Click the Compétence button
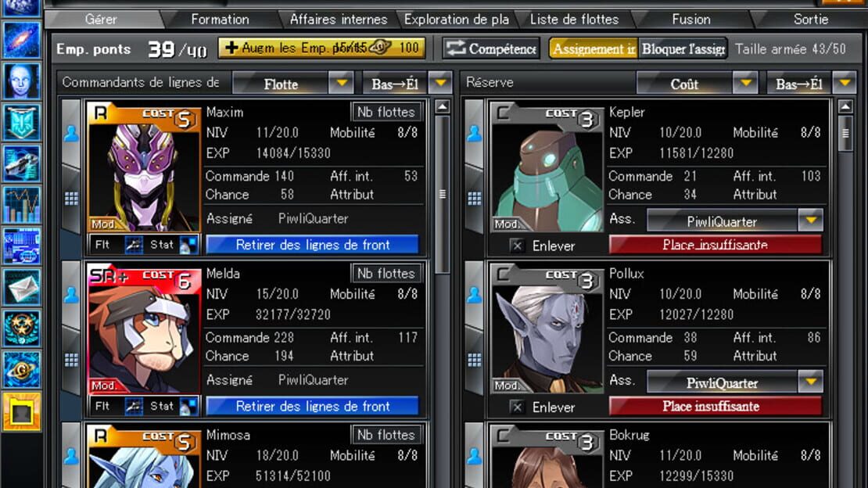Viewport: 868px width, 488px height. tap(492, 48)
